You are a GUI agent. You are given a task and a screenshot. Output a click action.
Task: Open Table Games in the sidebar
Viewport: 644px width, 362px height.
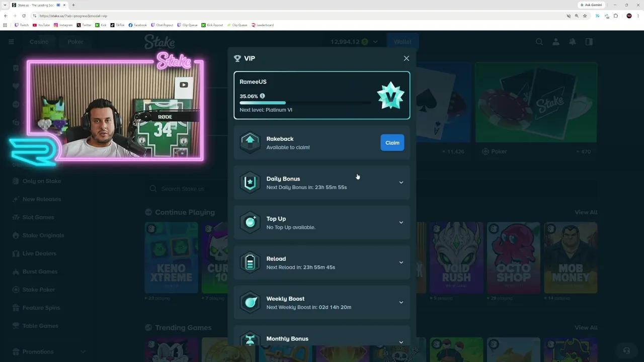35,326
